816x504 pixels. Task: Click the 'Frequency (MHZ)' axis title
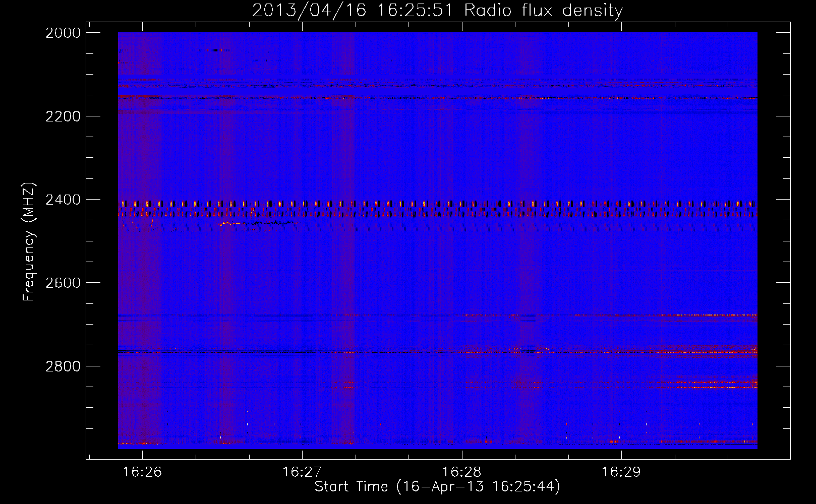tap(29, 242)
